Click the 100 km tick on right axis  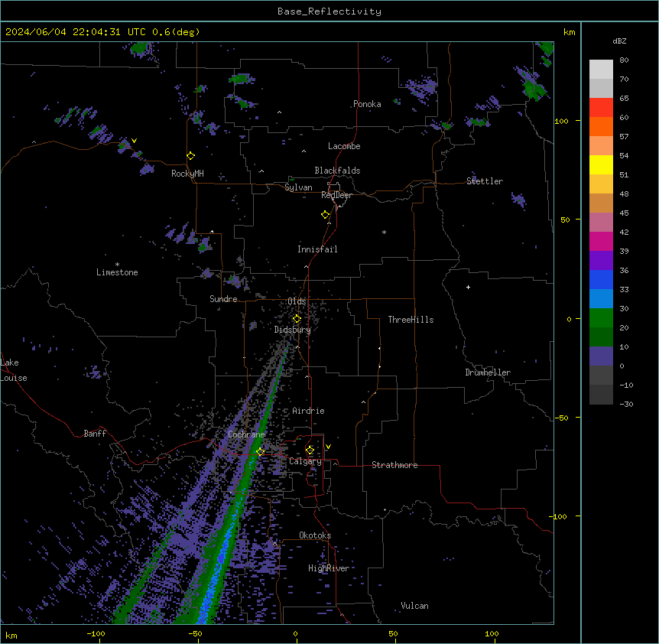coord(561,121)
